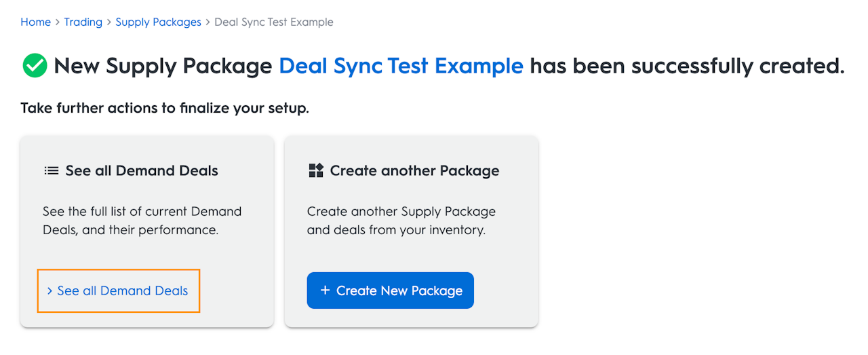Screen dimensions: 868x355
Task: Click breadcrumb chevron between Trading and Supply Packages
Action: [x=109, y=22]
